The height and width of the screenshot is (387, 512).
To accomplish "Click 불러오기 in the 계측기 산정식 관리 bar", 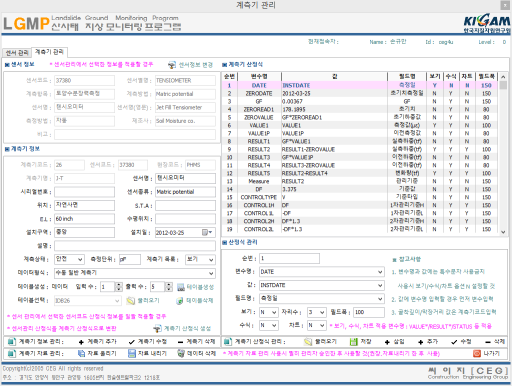I will click(x=321, y=342).
